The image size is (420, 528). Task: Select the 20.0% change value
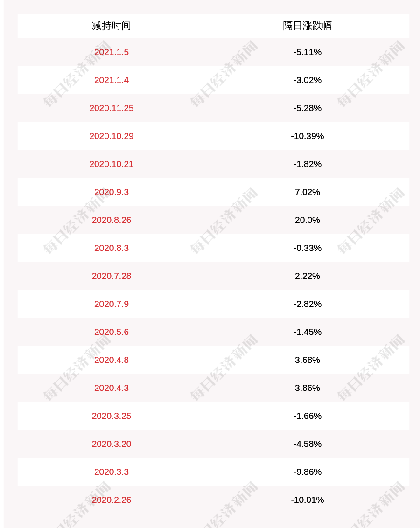(307, 220)
